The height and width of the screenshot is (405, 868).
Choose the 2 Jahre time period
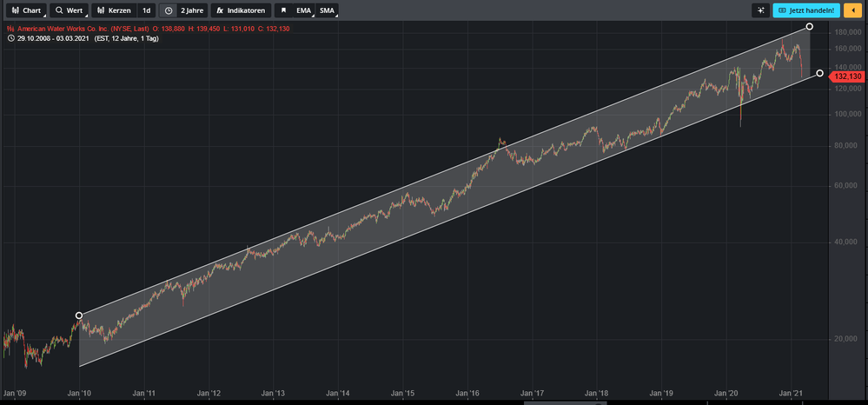tap(191, 10)
